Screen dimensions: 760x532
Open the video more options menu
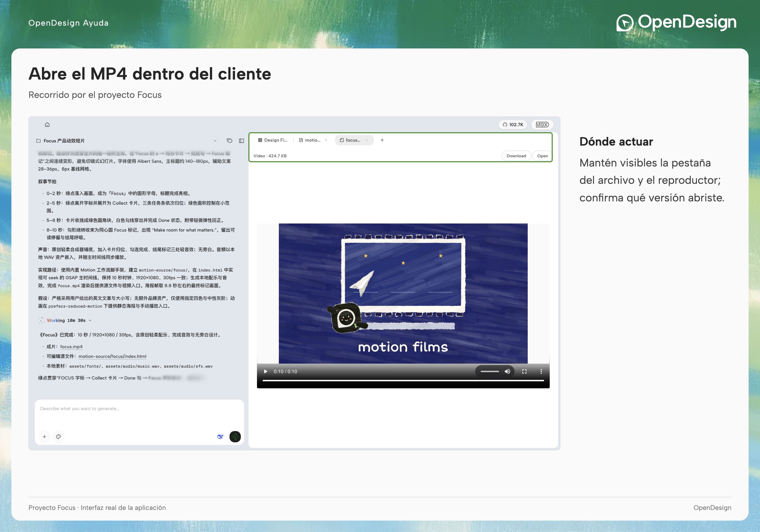tap(541, 371)
